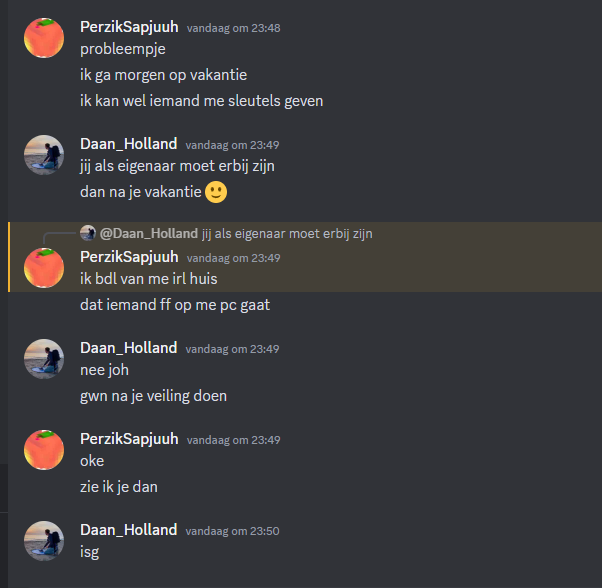Click Daan_Holland username at 23:50
602x588 pixels.
pyautogui.click(x=128, y=530)
